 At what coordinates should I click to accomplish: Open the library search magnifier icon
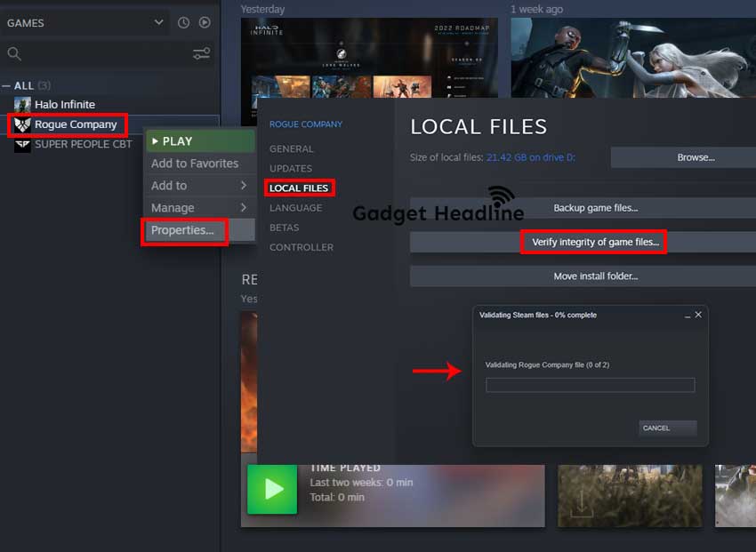16,53
